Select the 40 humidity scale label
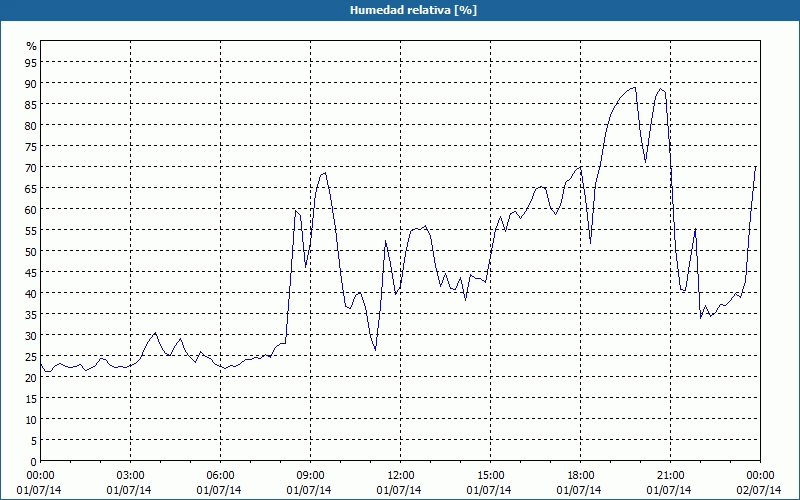 pyautogui.click(x=31, y=293)
